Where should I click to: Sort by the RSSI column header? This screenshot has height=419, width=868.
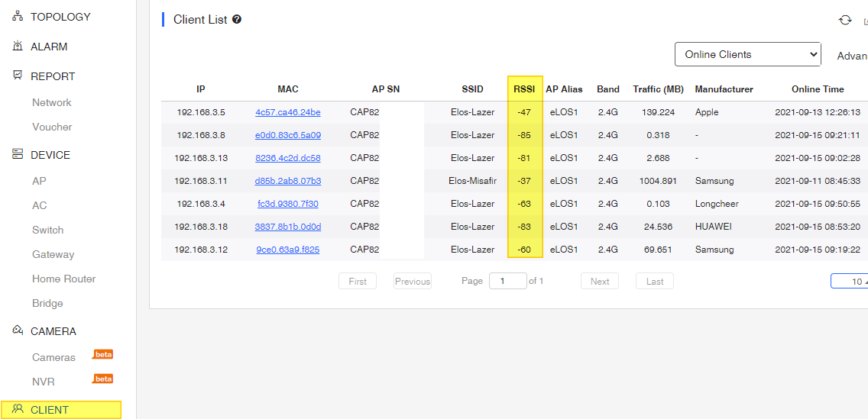524,89
